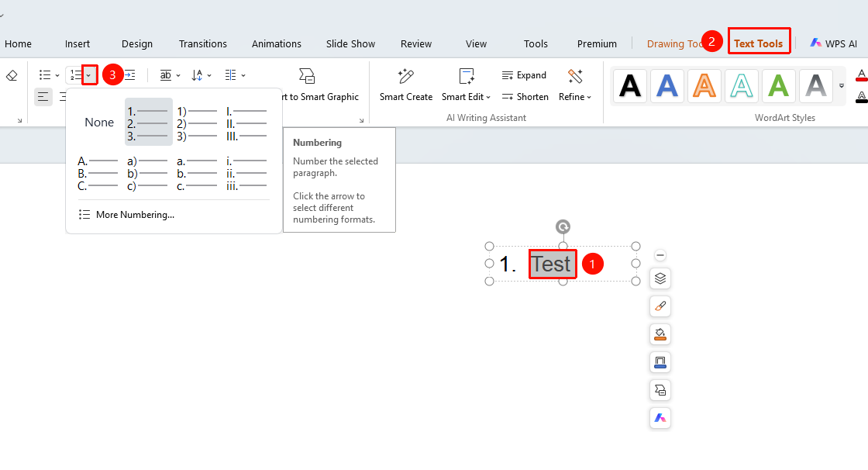Click the Smart Create wand icon
Screen dimensions: 868x470
pos(406,76)
